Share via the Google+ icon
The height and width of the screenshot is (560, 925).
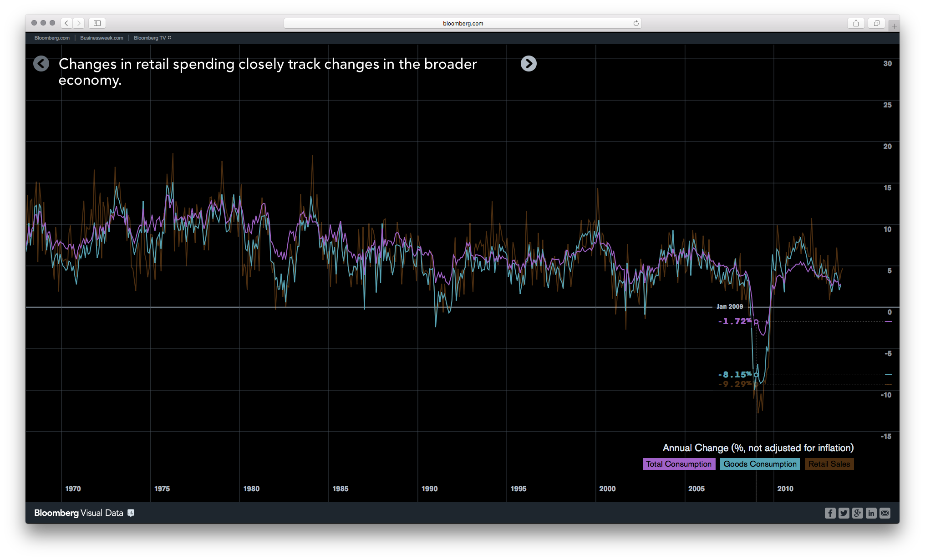click(x=857, y=513)
